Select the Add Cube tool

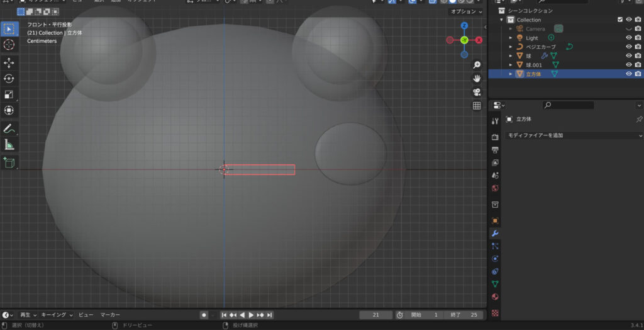point(9,162)
